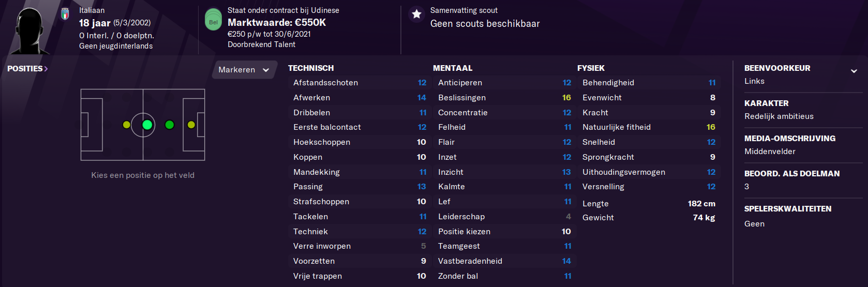Click the Italian flag badge icon
The height and width of the screenshot is (287, 868).
click(x=65, y=14)
